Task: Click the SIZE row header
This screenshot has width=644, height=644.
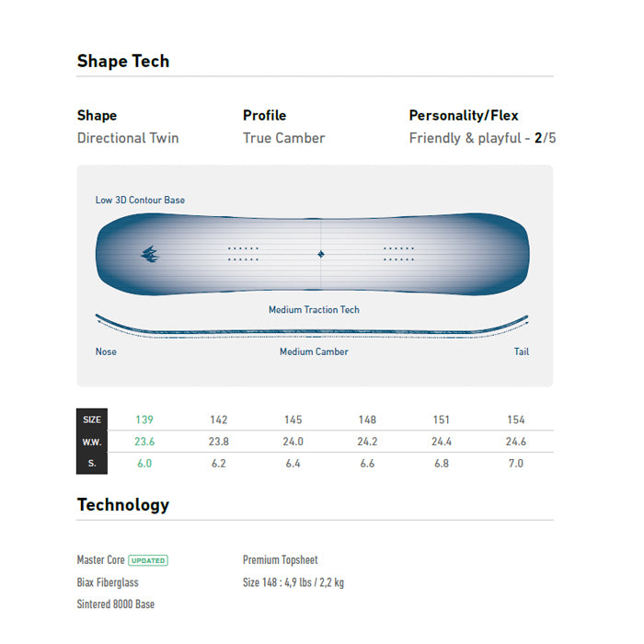Action: (92, 420)
